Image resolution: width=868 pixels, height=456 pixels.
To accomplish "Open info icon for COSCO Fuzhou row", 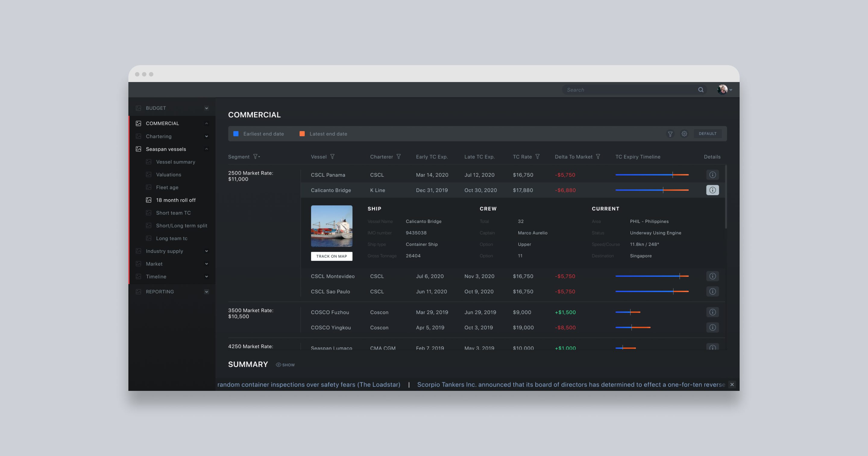I will [712, 312].
